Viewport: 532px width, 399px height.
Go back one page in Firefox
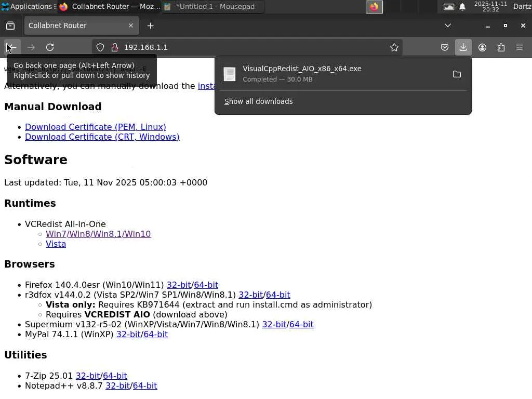point(12,47)
